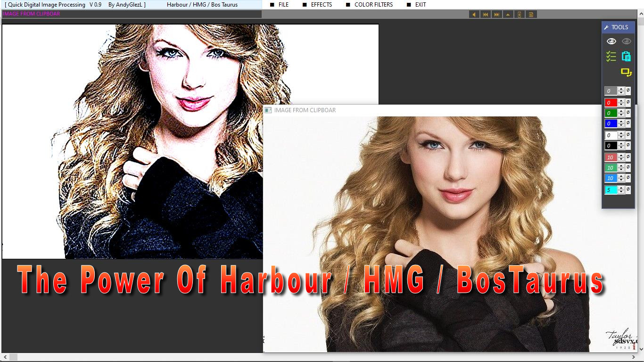Click the yellow document lines toolbar icon

pyautogui.click(x=531, y=15)
